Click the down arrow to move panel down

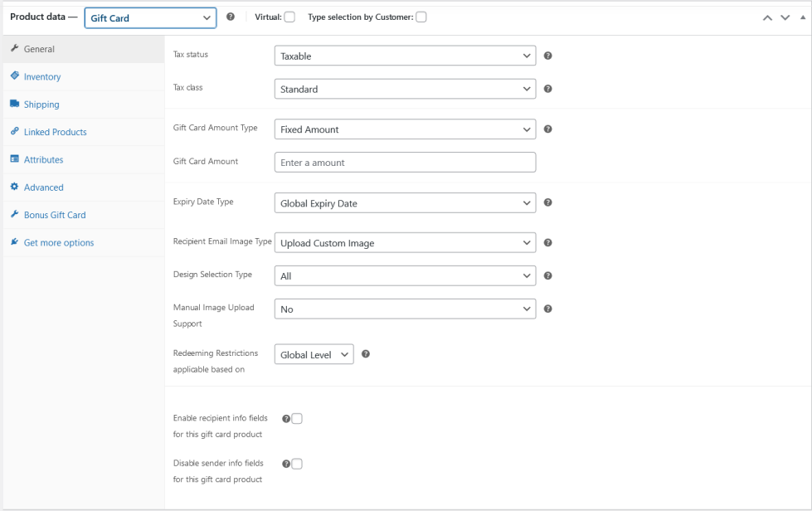tap(785, 17)
